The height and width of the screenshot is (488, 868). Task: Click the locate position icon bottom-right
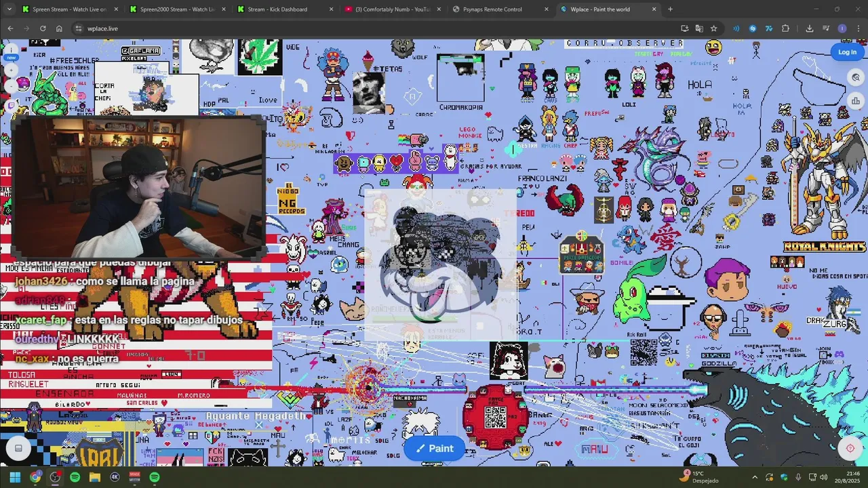pos(850,448)
